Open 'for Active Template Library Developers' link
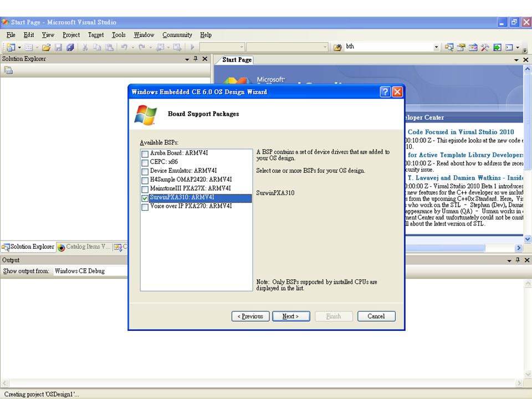The height and width of the screenshot is (399, 532). [465, 155]
